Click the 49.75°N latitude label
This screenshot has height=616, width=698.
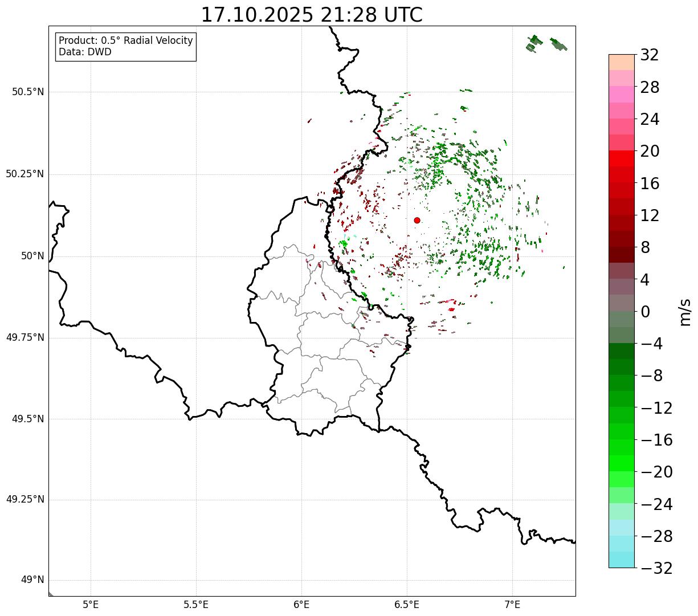pyautogui.click(x=25, y=337)
